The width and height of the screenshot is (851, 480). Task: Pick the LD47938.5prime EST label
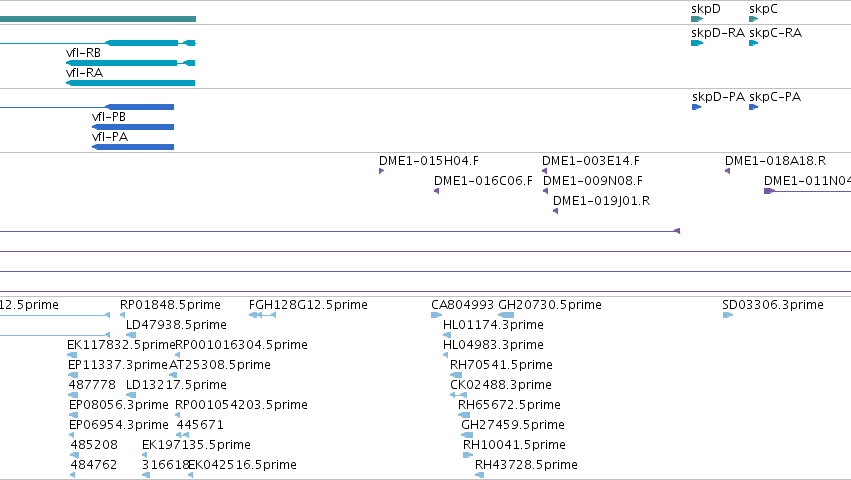tap(176, 325)
